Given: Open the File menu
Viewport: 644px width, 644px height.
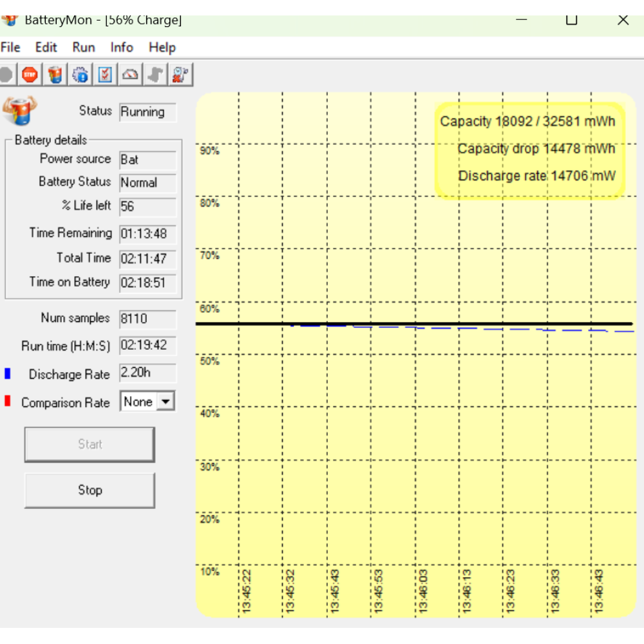Looking at the screenshot, I should pos(10,48).
